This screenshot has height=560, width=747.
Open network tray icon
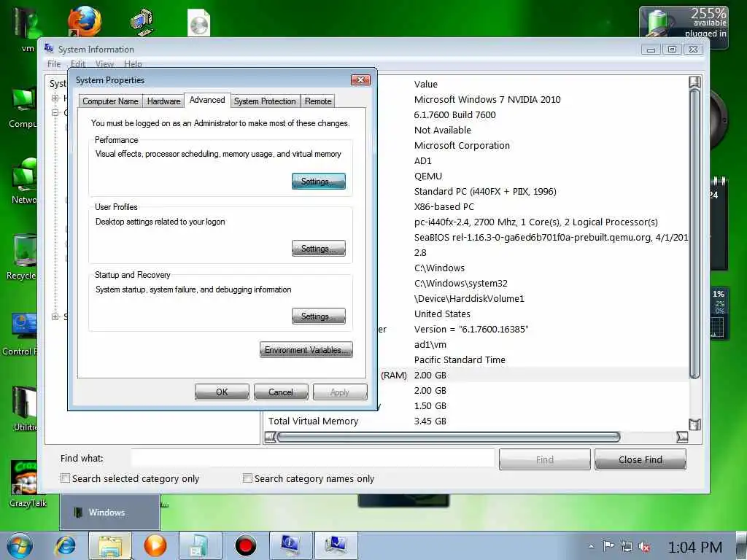coord(627,547)
